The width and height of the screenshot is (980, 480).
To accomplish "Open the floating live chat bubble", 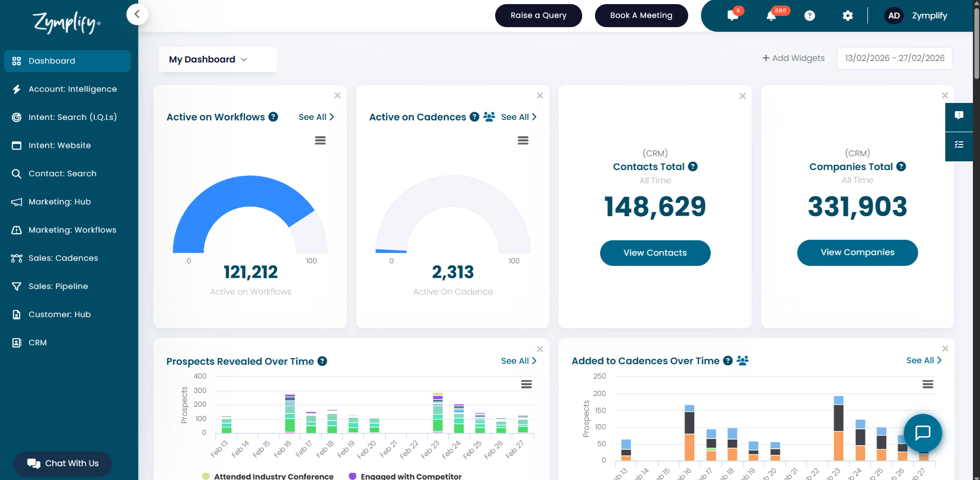I will (923, 433).
